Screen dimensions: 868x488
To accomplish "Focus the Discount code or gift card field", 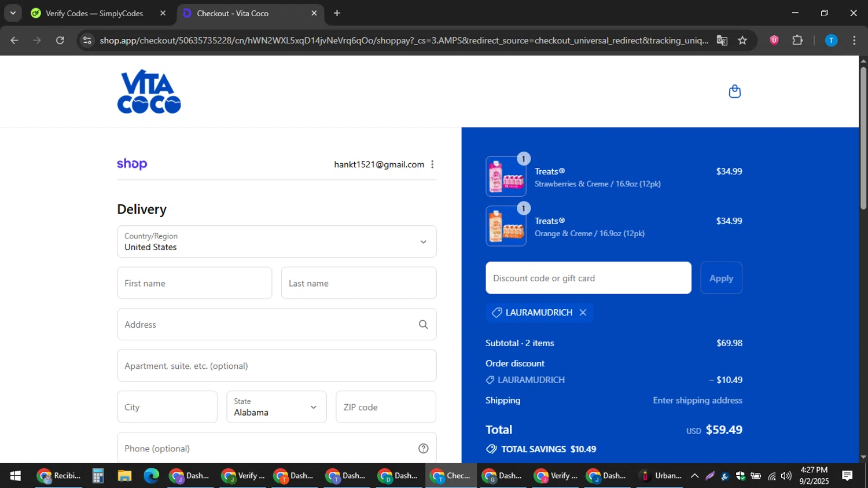I will click(x=589, y=278).
